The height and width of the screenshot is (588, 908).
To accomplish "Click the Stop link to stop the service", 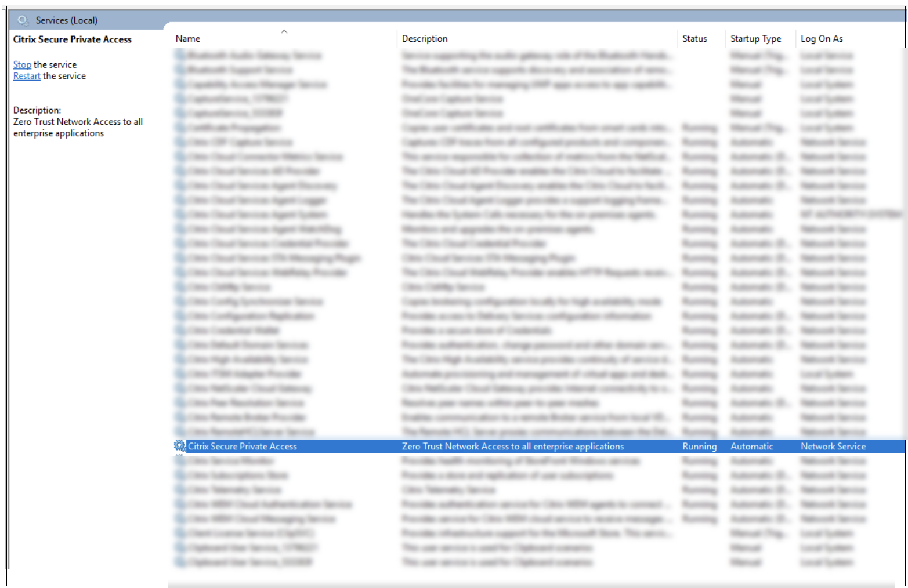I will [22, 64].
